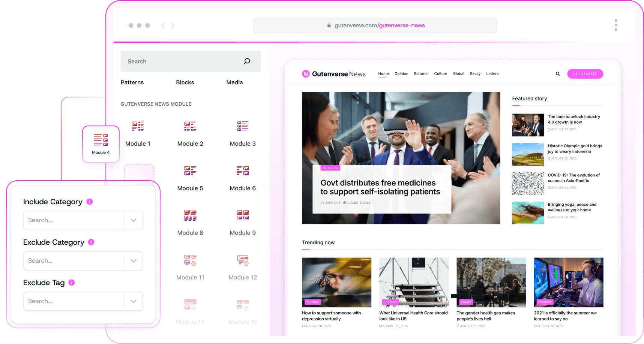The height and width of the screenshot is (344, 644).
Task: Click the info icon beside Include Category
Action: click(90, 202)
